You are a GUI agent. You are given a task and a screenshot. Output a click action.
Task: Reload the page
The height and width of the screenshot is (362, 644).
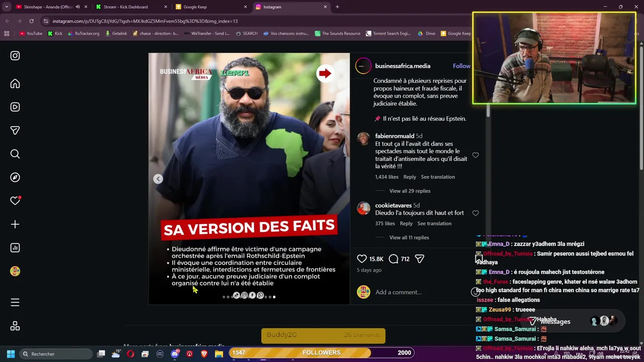(x=31, y=21)
